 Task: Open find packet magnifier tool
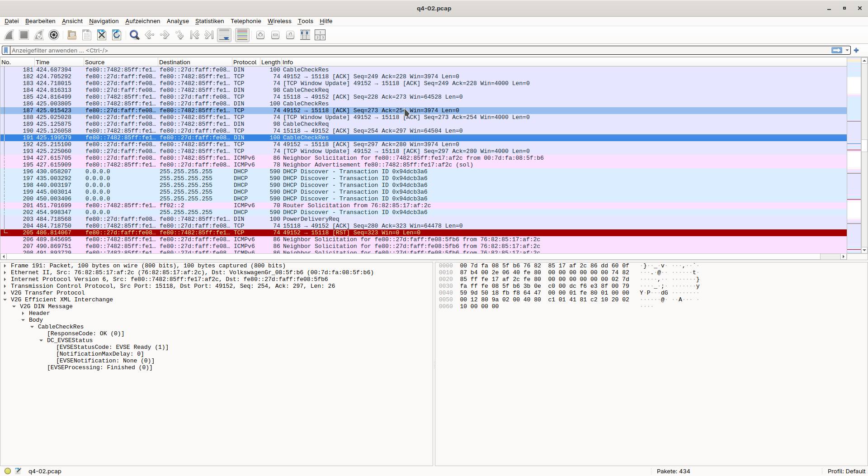[x=134, y=35]
